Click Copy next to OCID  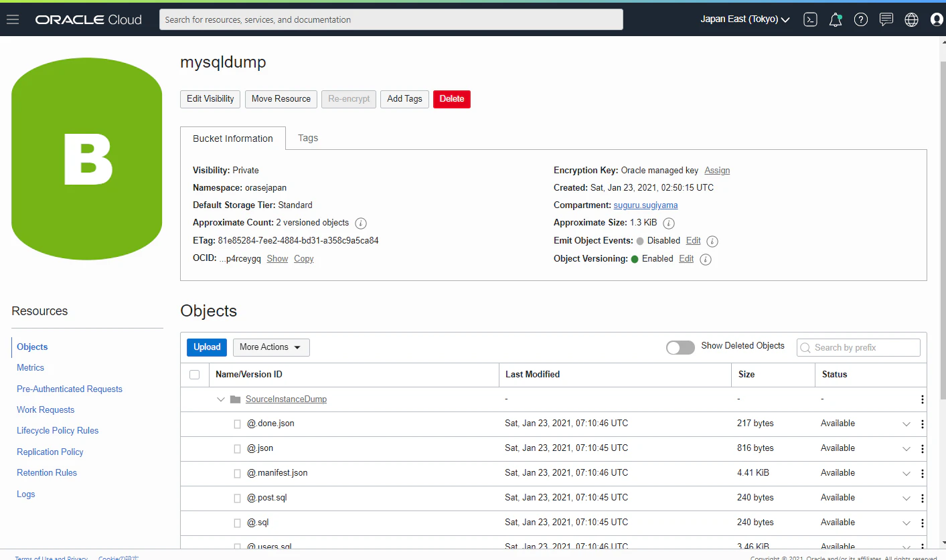click(304, 259)
